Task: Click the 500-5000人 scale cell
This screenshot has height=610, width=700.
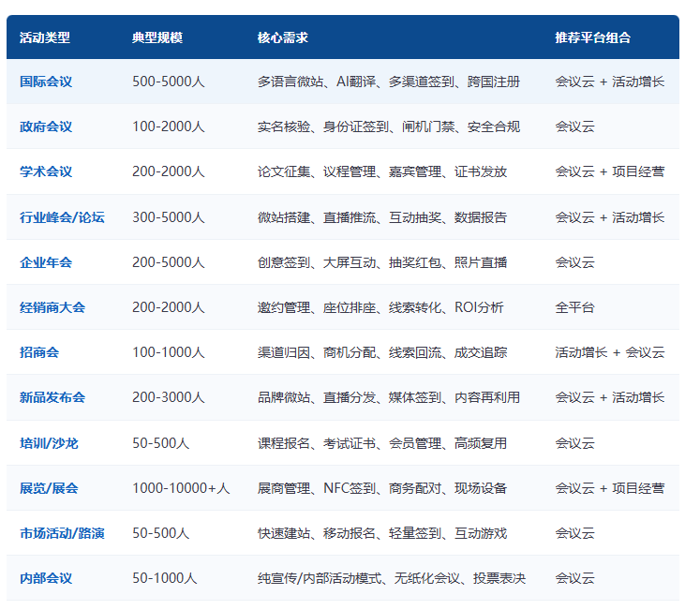Action: tap(169, 82)
